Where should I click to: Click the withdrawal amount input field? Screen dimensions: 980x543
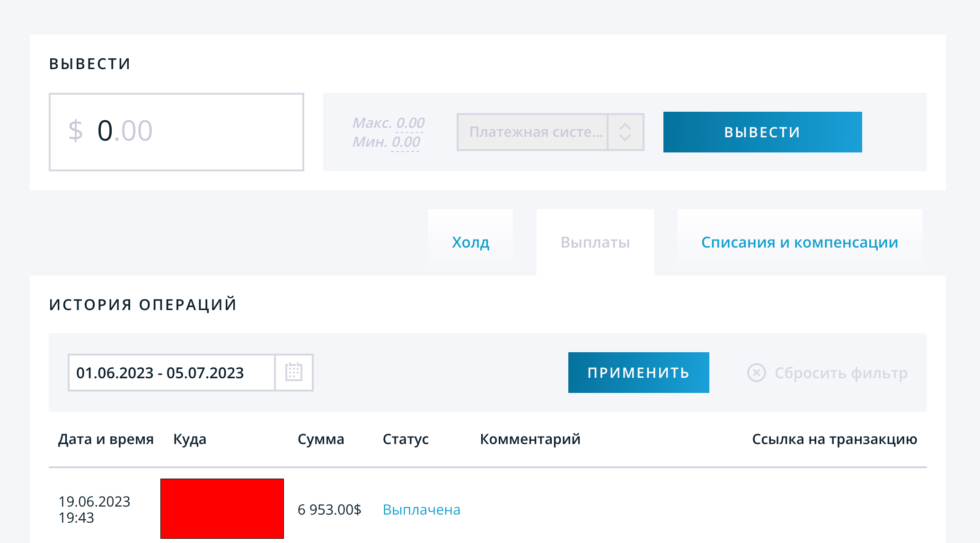pos(177,132)
